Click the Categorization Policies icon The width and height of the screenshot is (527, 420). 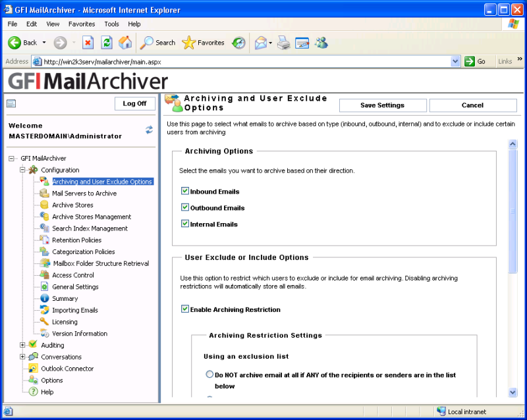coord(44,251)
